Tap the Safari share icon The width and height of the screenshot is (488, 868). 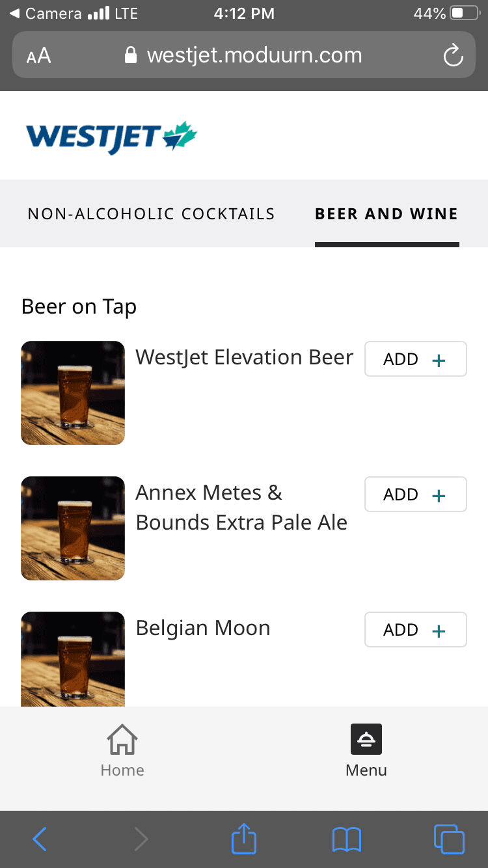pos(244,839)
